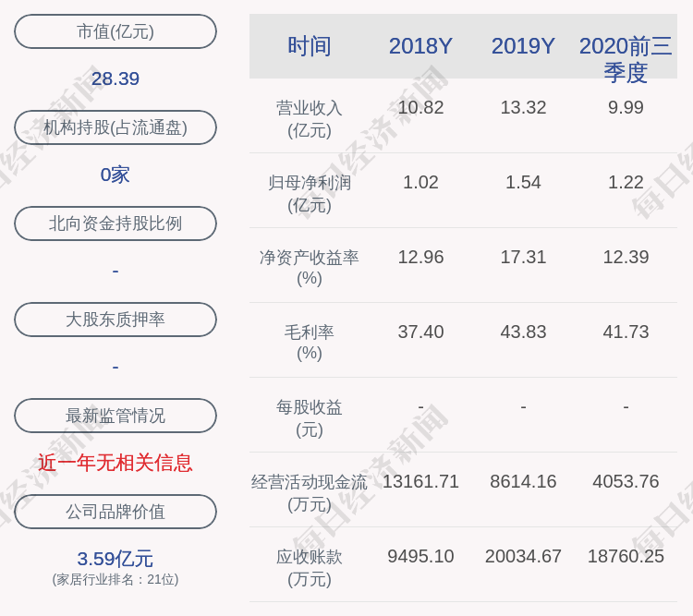Select receivables value 20034.67

coord(523,556)
